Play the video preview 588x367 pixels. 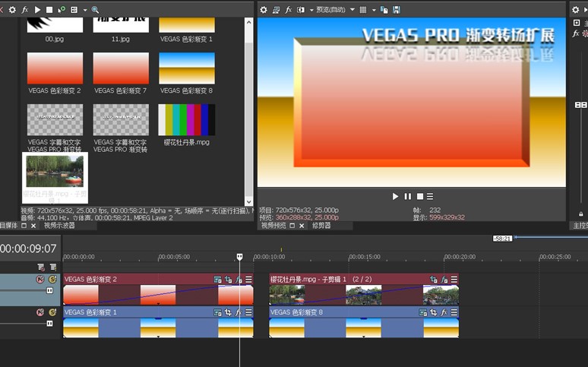click(395, 196)
